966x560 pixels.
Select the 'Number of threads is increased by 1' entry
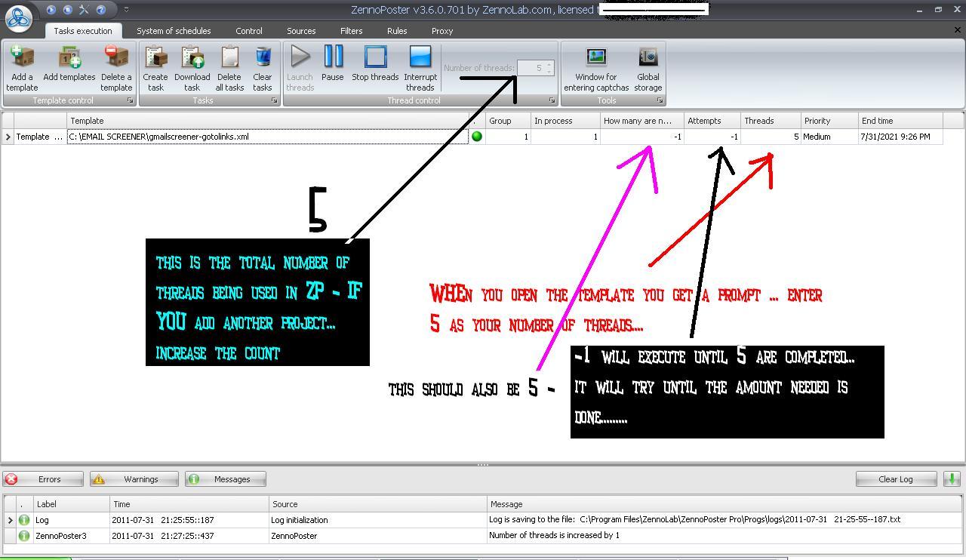coord(483,536)
